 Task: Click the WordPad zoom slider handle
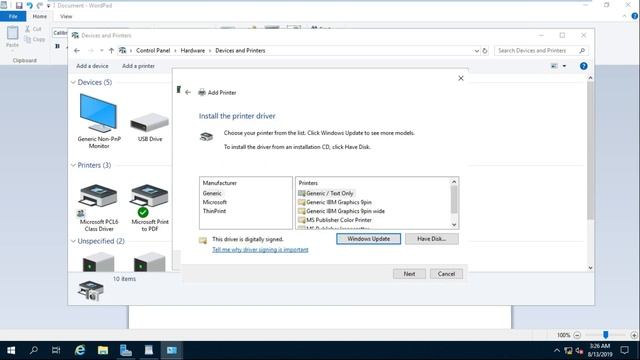pos(606,335)
